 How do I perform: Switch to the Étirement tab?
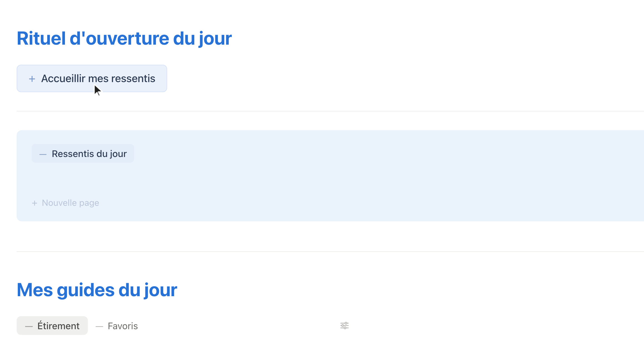tap(52, 326)
